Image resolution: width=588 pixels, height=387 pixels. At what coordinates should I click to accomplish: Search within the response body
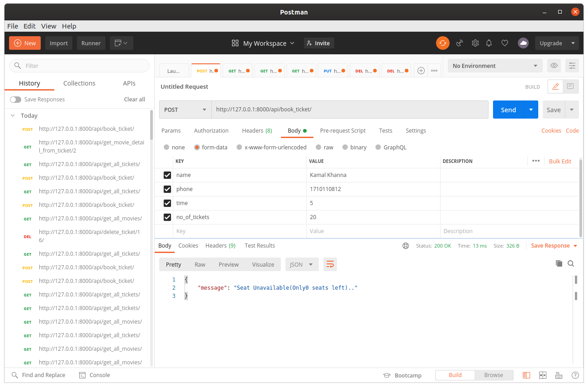pos(571,263)
